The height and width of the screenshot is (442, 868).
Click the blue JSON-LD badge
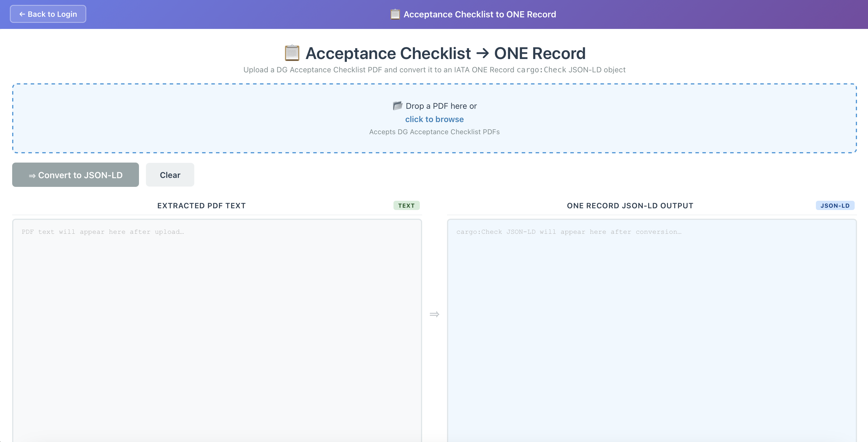(x=835, y=206)
